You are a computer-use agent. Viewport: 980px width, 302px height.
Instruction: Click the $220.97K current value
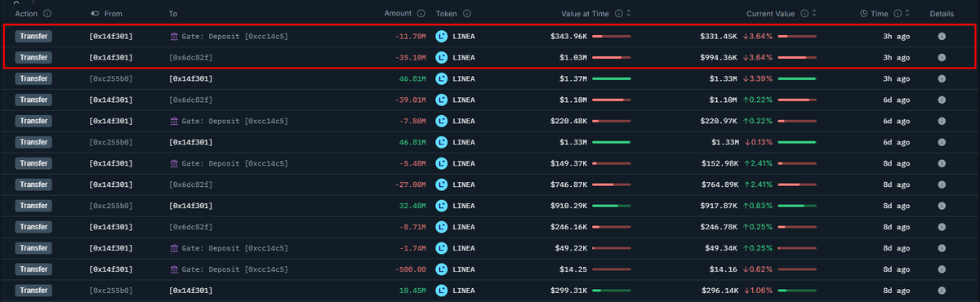click(x=719, y=121)
